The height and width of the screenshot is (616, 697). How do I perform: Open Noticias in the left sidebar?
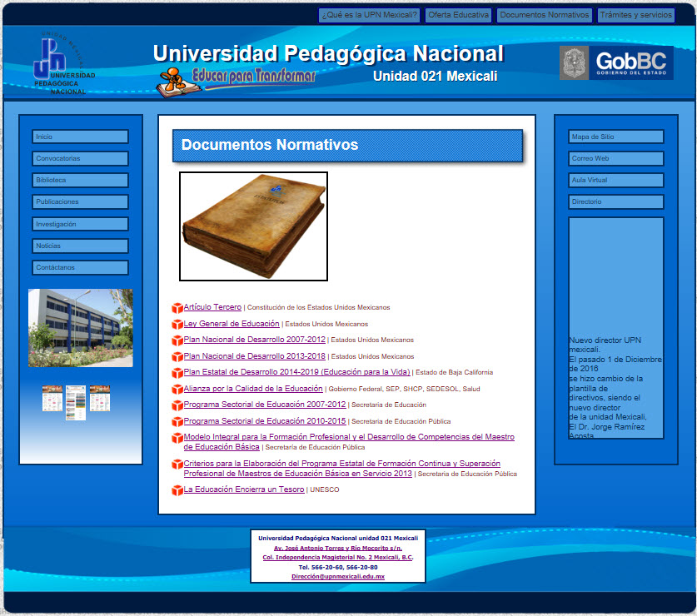coord(80,246)
